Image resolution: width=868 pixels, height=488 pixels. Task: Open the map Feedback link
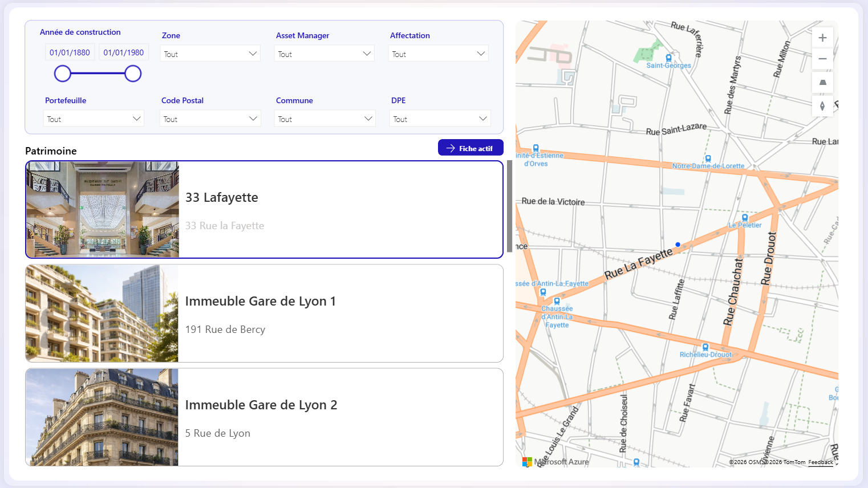pos(820,462)
